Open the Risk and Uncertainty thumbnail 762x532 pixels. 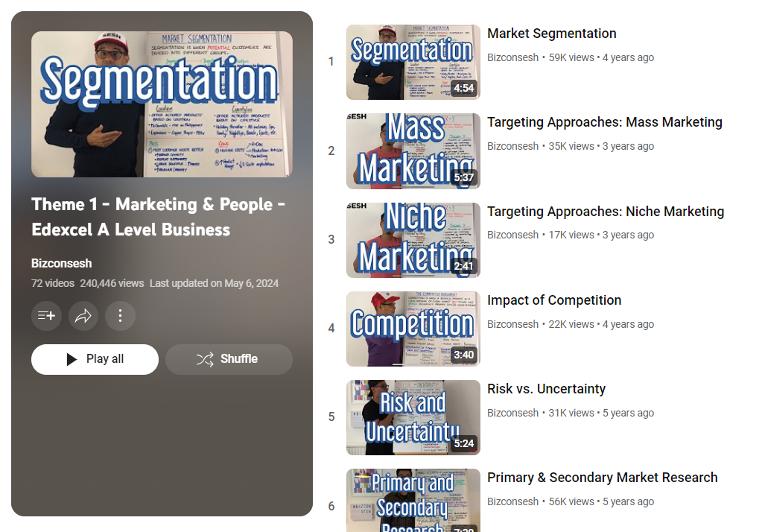413,417
